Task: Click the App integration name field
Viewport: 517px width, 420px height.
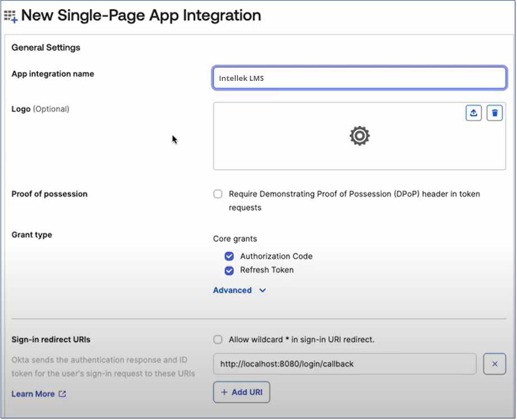Action: 359,78
